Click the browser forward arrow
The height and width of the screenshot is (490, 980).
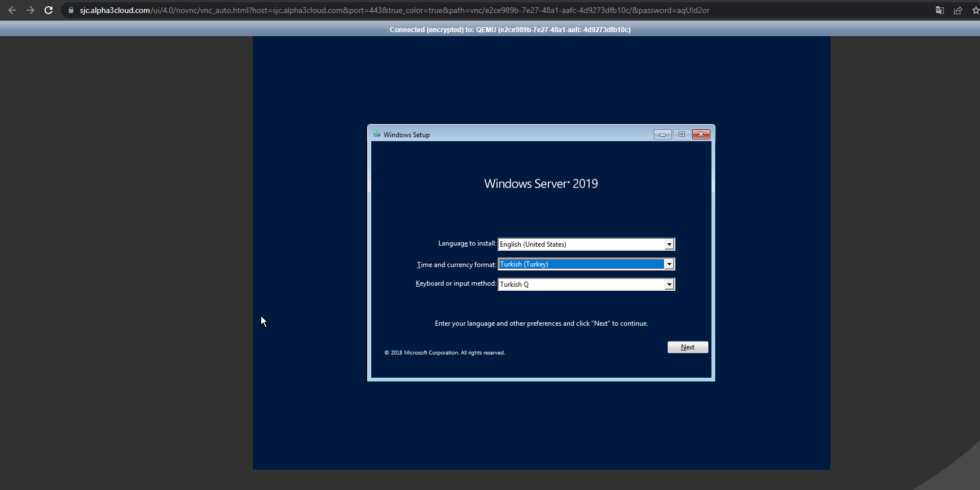tap(30, 10)
